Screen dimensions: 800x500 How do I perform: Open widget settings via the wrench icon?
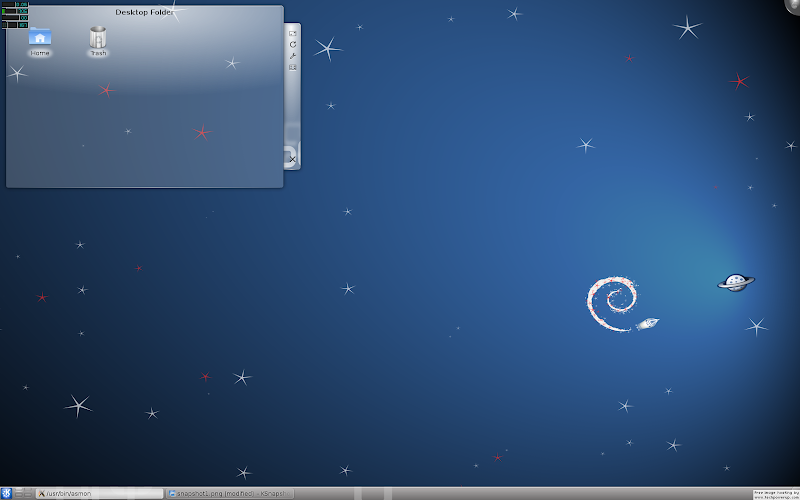click(x=292, y=56)
